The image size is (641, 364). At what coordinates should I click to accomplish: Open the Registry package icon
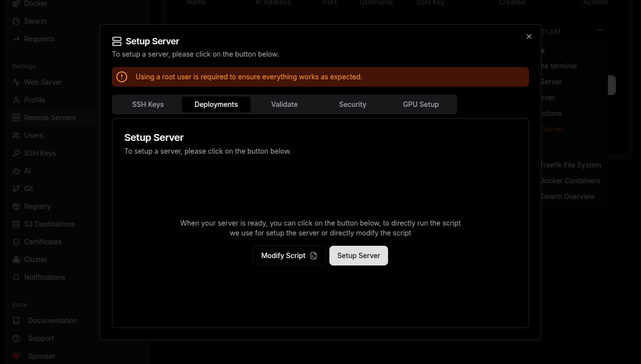tap(16, 206)
